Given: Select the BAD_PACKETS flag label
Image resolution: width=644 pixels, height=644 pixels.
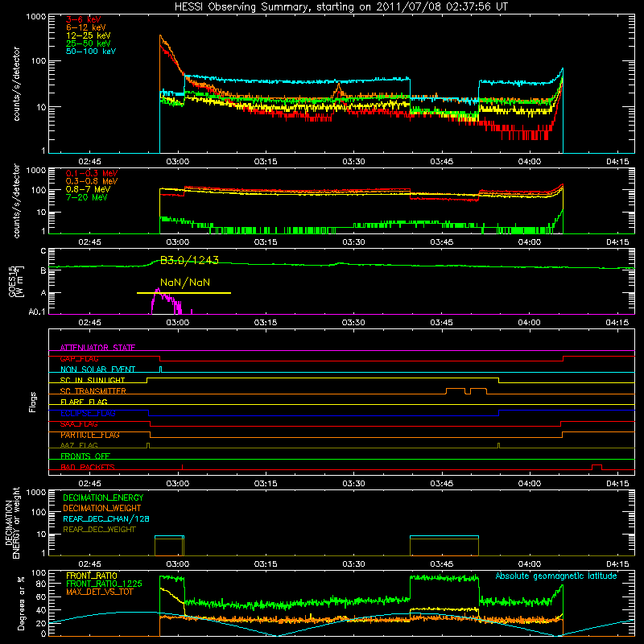Looking at the screenshot, I should 88,467.
